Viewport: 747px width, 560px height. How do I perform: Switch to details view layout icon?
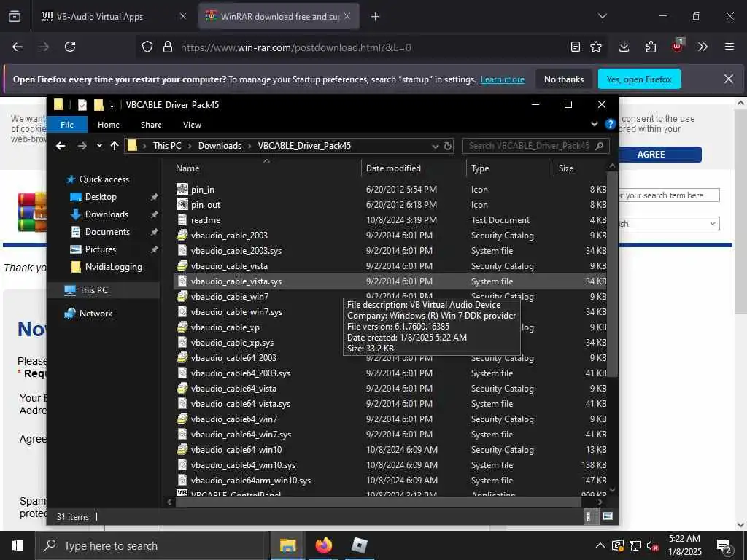(589, 516)
